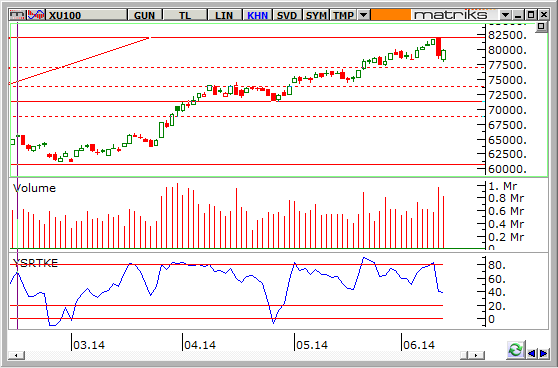Click the 0.4 Mr volume axis label
This screenshot has width=558, height=368.
point(506,224)
